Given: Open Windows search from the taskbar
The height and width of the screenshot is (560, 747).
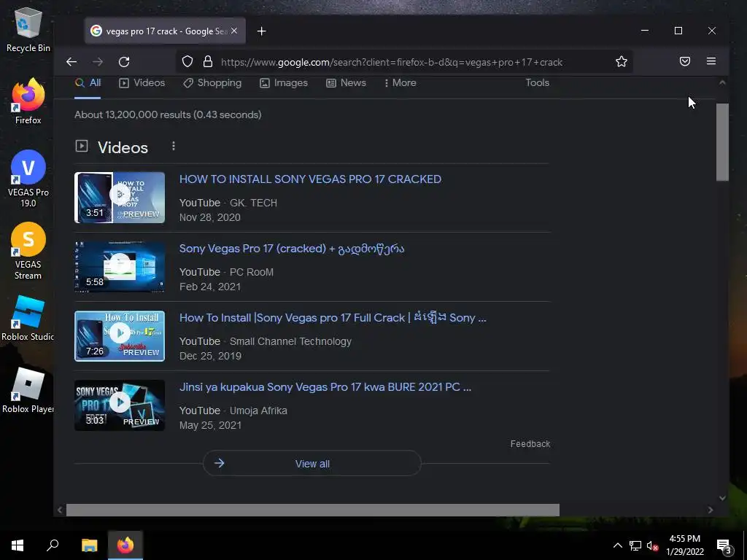Looking at the screenshot, I should point(53,545).
